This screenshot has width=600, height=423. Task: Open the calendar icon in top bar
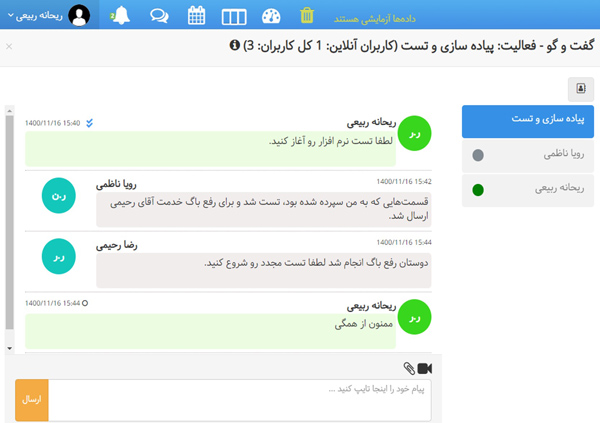[196, 16]
